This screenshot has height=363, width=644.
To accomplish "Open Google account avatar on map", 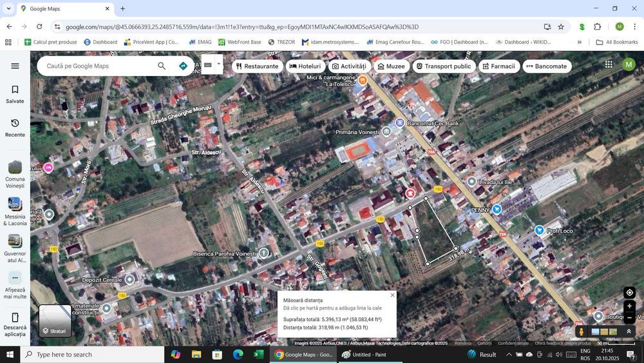I will (629, 64).
